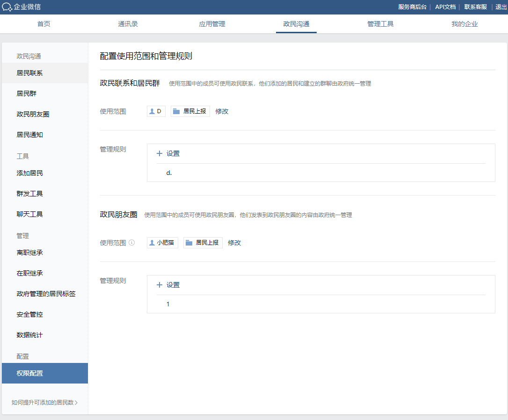The width and height of the screenshot is (508, 420).
Task: Click 居民上报 folder tag under 政民朋友圈
Action: [x=203, y=243]
